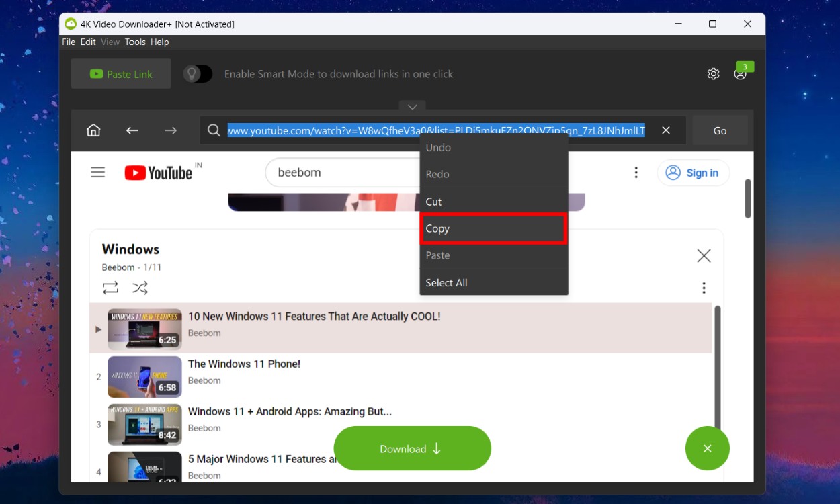Screen dimensions: 840x504
Task: Open the playlist options kebab menu
Action: pos(704,288)
